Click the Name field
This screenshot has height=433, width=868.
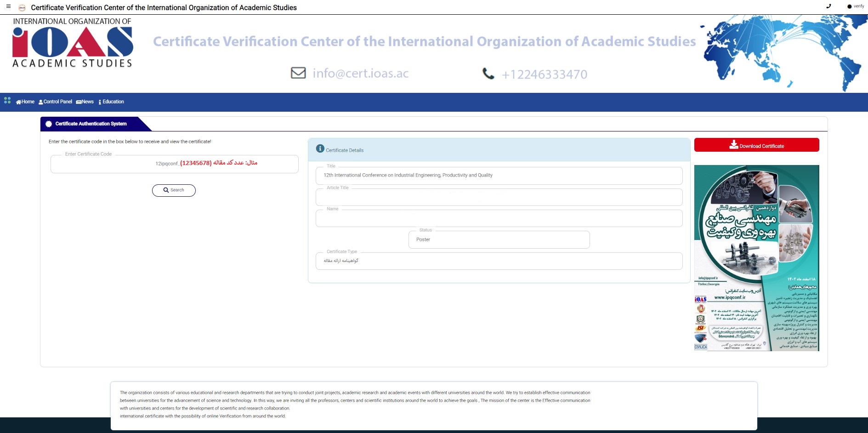(499, 218)
